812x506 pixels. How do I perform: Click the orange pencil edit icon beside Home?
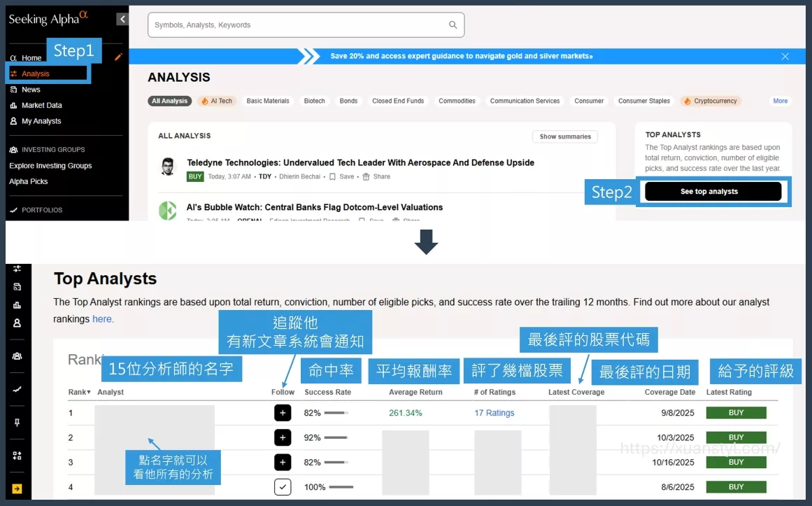tap(118, 57)
